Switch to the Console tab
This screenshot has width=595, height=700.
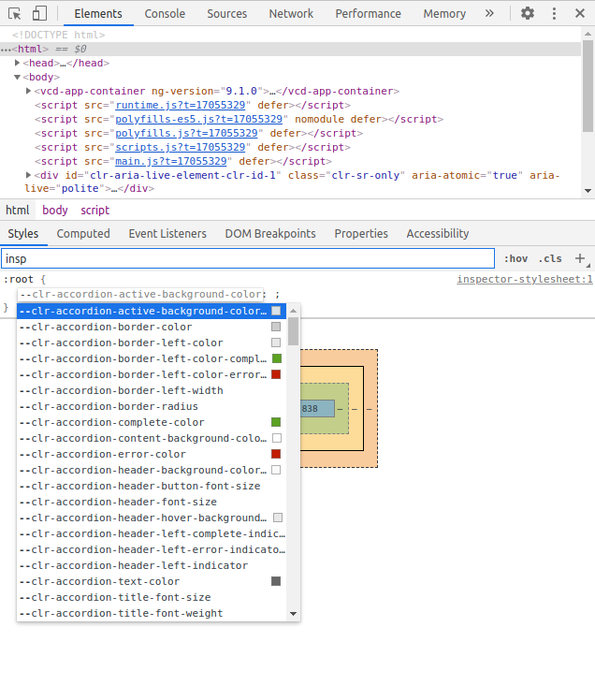[165, 14]
